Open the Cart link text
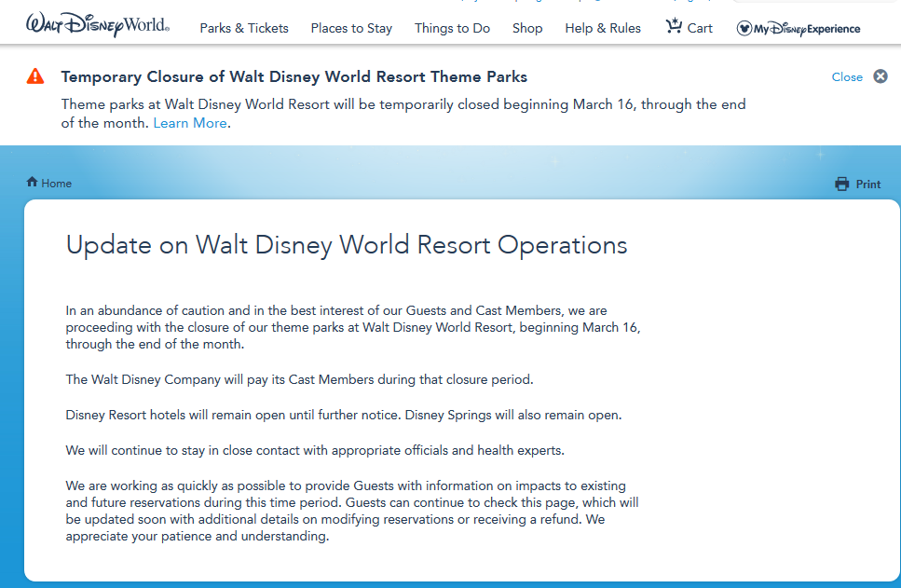The image size is (901, 588). tap(700, 28)
